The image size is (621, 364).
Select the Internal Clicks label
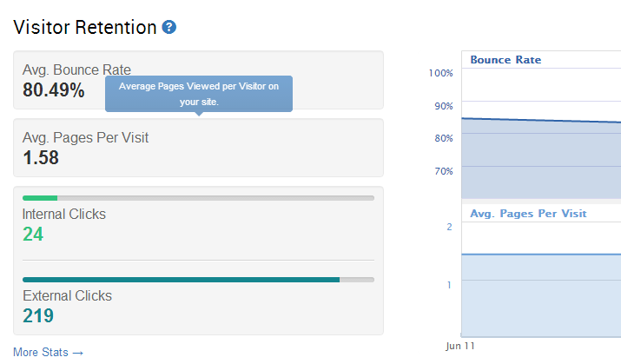(64, 214)
